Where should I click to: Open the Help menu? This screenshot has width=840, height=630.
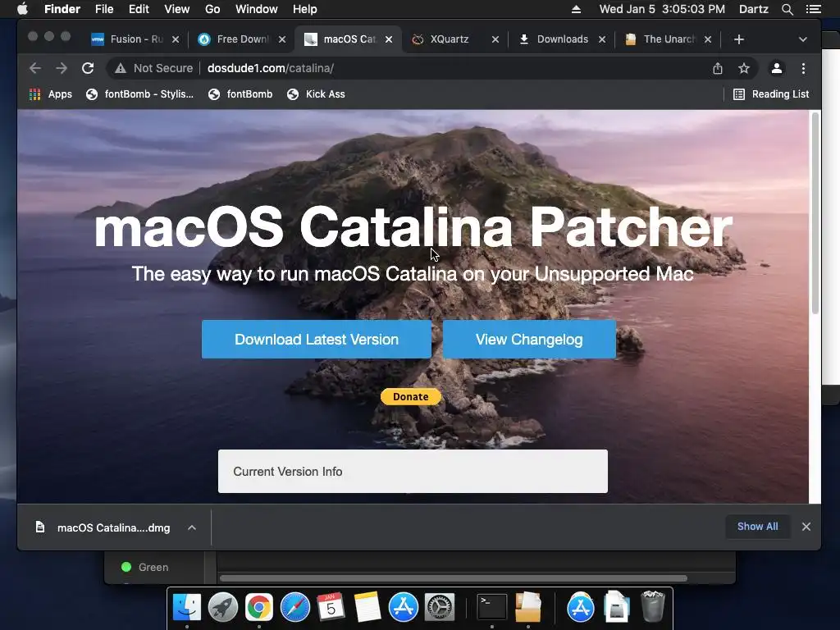coord(305,9)
